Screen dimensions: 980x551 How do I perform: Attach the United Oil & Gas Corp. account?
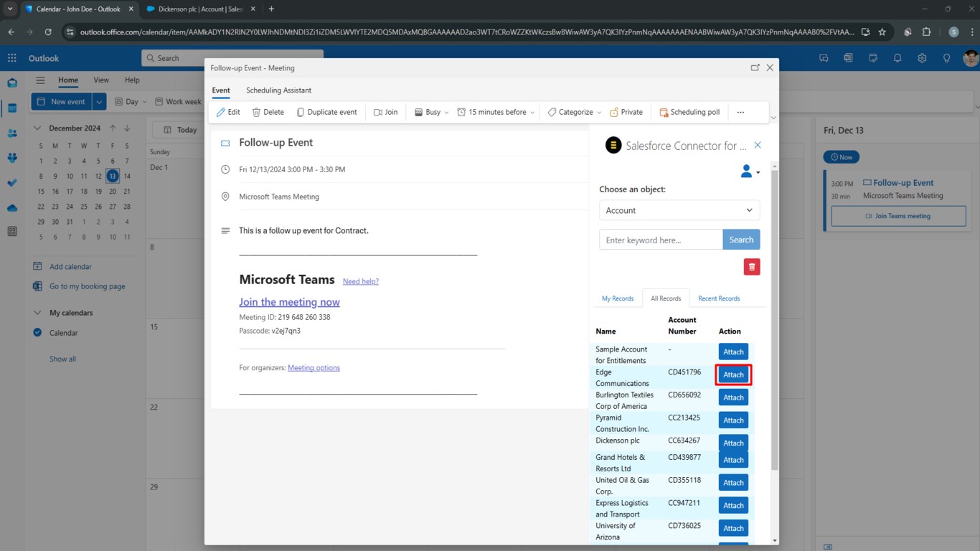click(733, 483)
